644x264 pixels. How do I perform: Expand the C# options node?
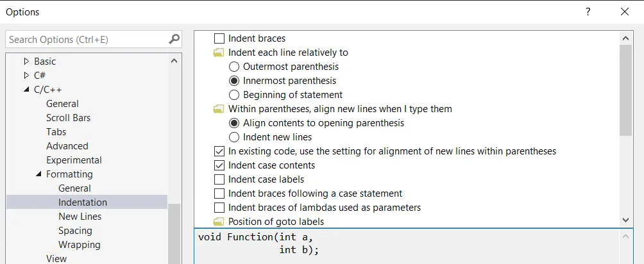(26, 76)
